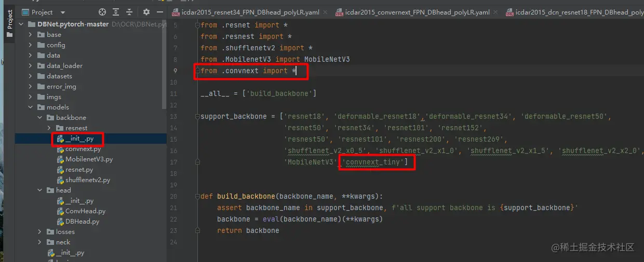
Task: Click line number 11 in the gutter
Action: pyautogui.click(x=174, y=93)
